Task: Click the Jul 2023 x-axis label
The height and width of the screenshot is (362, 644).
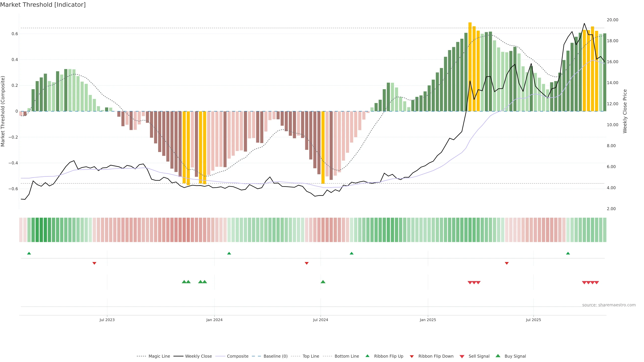Action: tap(107, 320)
